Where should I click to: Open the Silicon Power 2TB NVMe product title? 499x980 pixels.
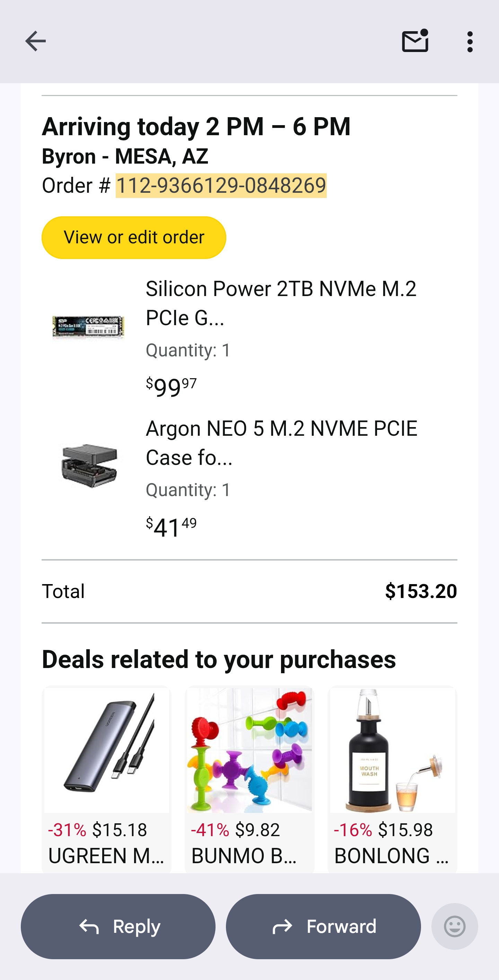click(281, 303)
